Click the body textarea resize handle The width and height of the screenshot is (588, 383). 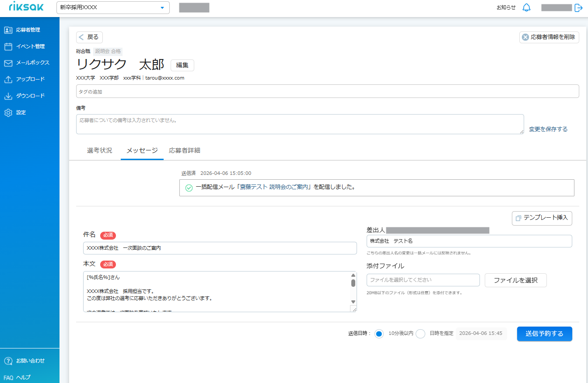tap(353, 309)
